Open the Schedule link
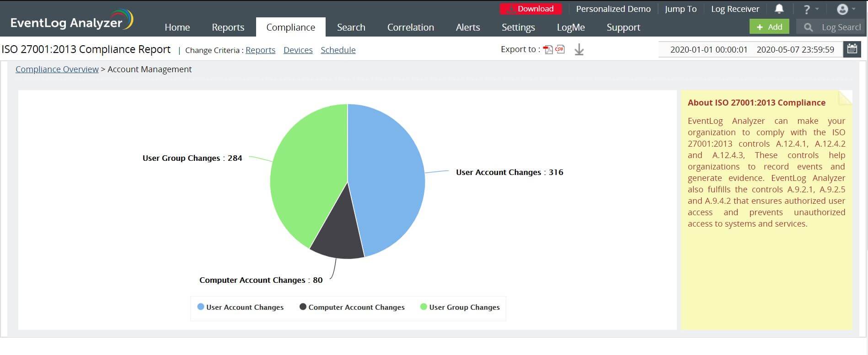Screen dimensions: 868x355 pyautogui.click(x=338, y=50)
